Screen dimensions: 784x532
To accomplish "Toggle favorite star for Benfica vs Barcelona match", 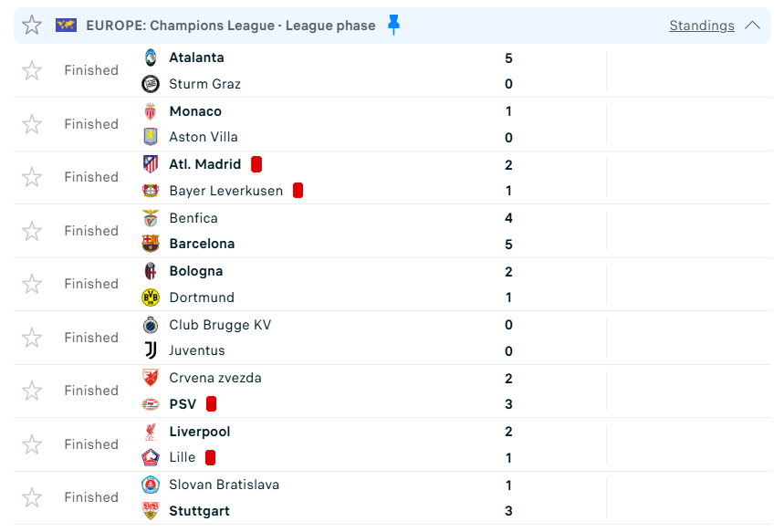I will [x=32, y=231].
